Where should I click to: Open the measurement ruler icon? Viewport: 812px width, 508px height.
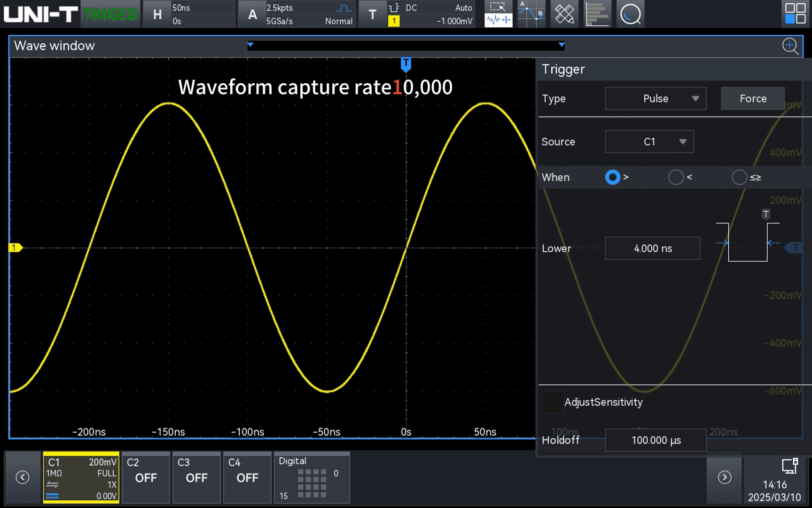[x=564, y=14]
